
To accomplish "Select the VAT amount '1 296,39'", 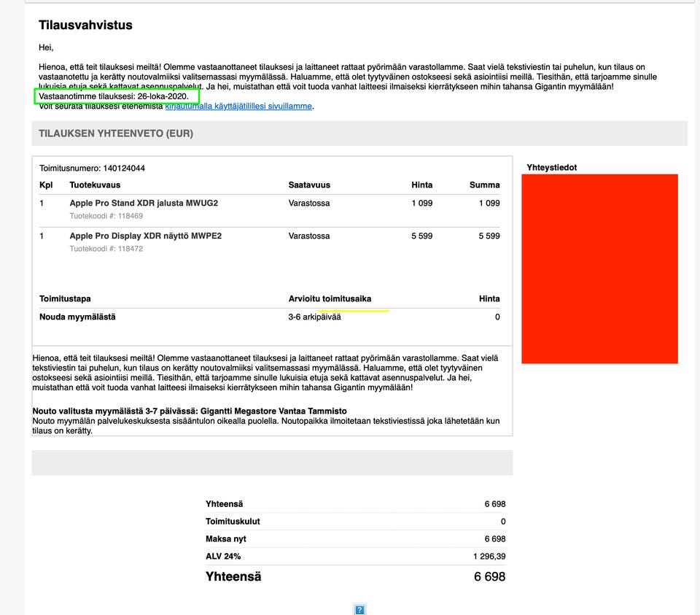I will [x=489, y=557].
